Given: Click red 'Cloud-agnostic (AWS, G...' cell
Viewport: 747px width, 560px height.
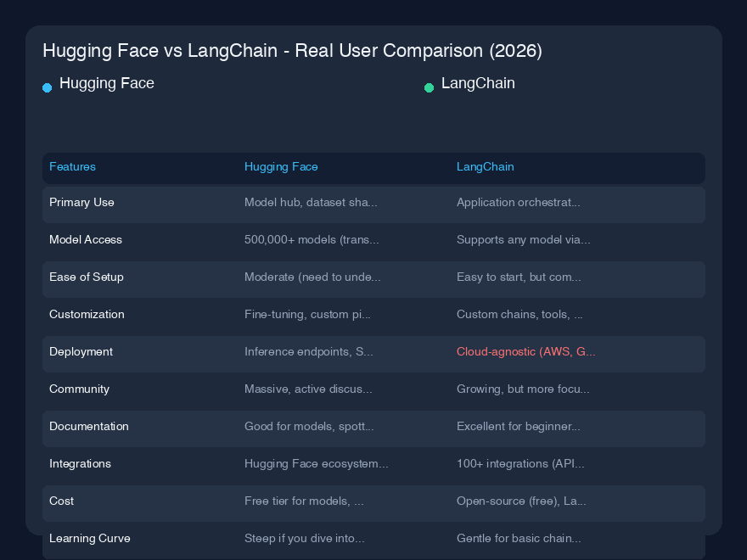Looking at the screenshot, I should (x=526, y=351).
